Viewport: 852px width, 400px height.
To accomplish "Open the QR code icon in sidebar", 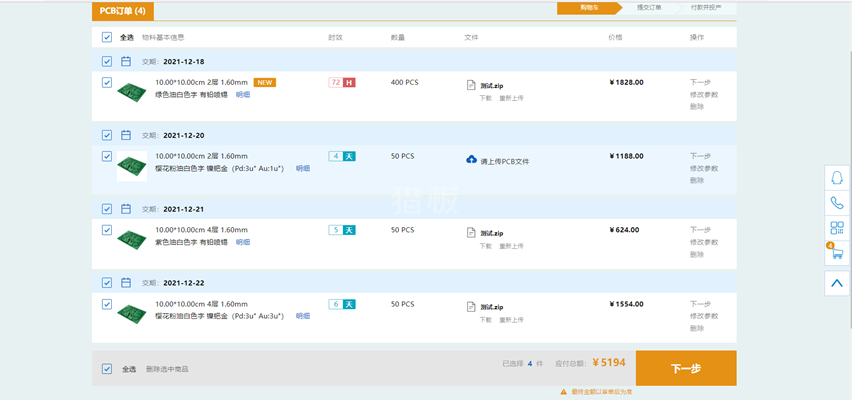I will tap(837, 229).
